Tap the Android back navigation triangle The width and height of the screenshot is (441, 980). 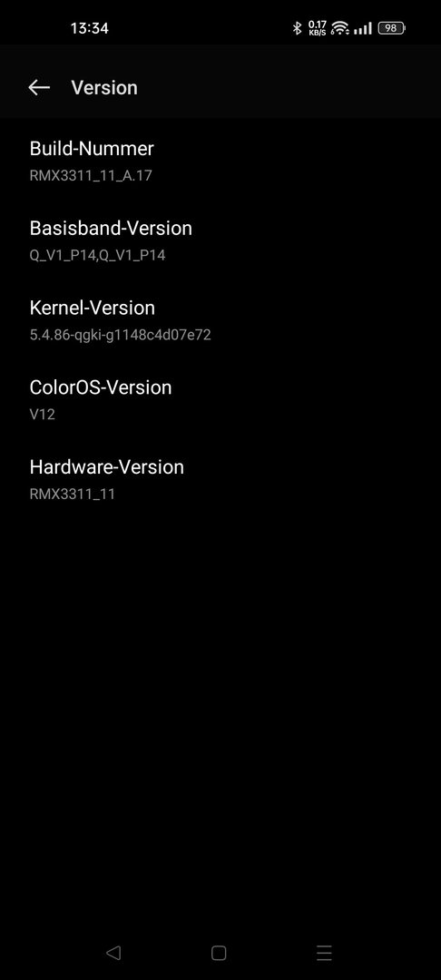coord(113,953)
